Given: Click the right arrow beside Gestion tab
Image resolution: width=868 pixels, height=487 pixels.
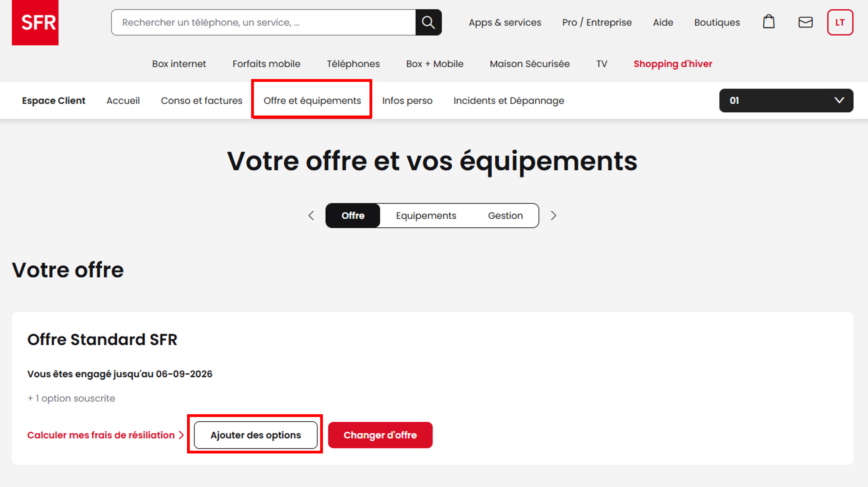Looking at the screenshot, I should (553, 216).
